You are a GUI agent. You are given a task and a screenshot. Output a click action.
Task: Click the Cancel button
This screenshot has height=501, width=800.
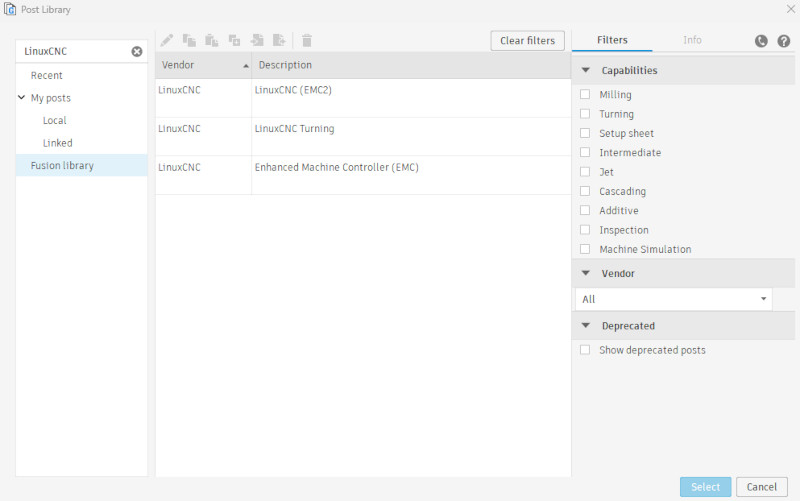tap(762, 487)
